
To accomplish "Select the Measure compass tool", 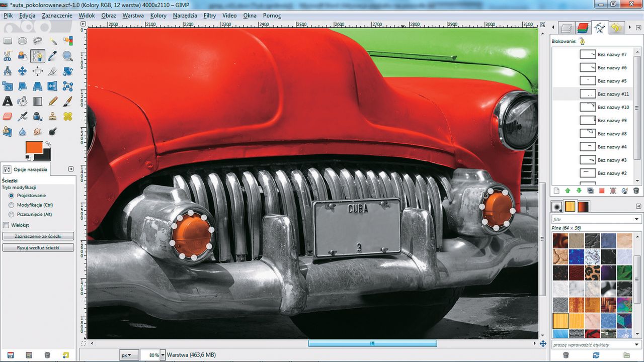I will [x=8, y=71].
